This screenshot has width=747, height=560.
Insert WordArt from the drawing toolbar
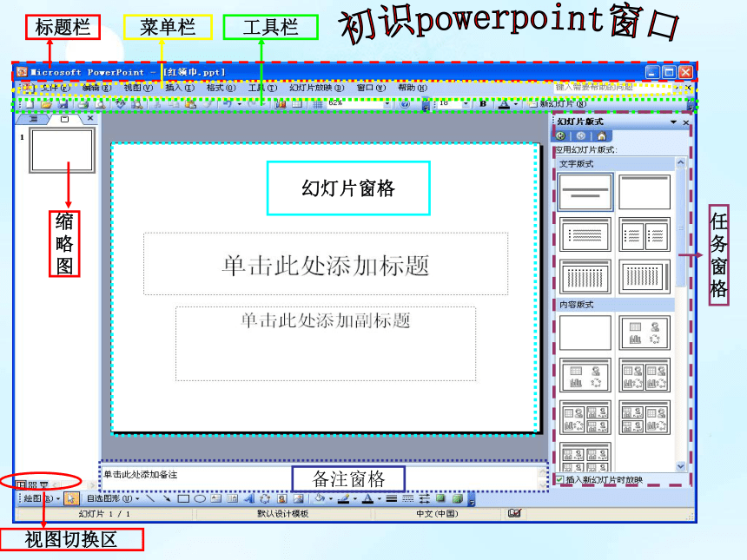(249, 498)
